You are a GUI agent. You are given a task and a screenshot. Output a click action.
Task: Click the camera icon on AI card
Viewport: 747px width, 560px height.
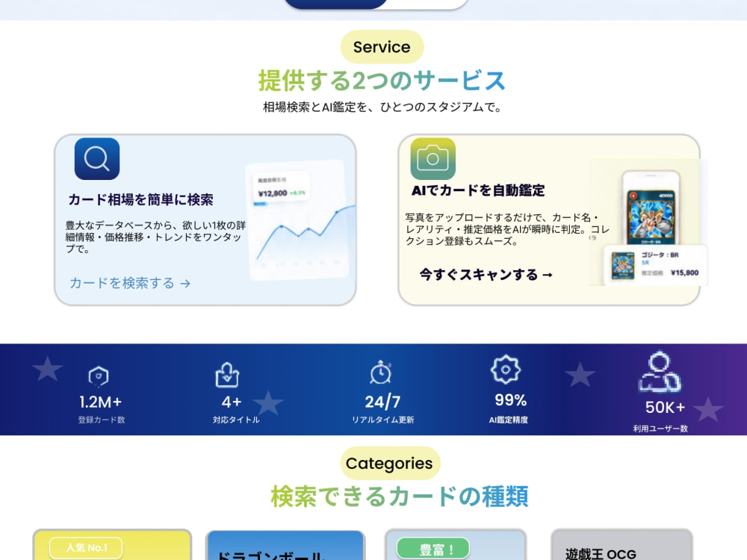pos(433,158)
